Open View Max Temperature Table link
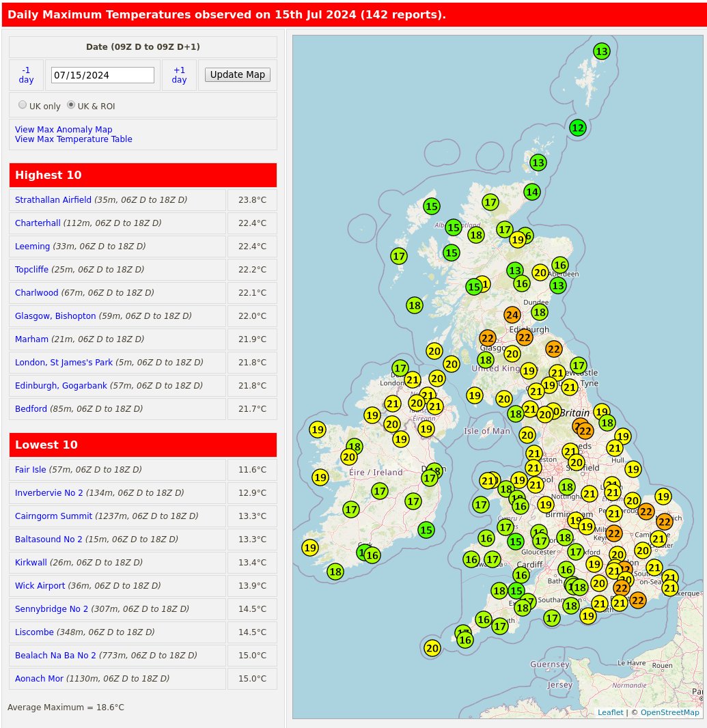707x728 pixels. coord(73,139)
